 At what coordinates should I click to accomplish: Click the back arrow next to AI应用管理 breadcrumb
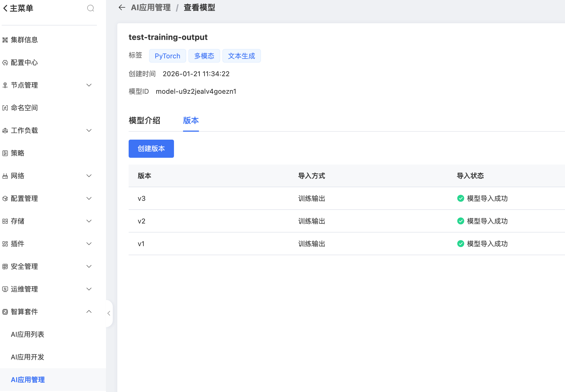[x=122, y=8]
